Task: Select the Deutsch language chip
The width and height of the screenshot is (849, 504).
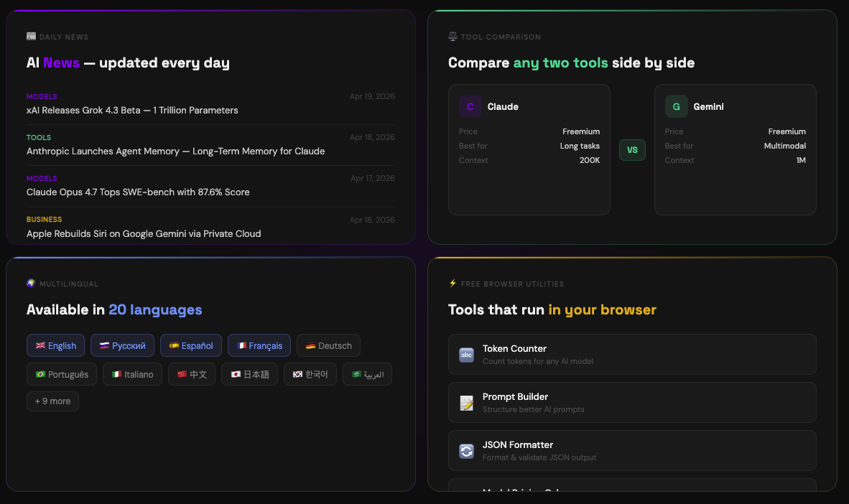Action: click(329, 345)
